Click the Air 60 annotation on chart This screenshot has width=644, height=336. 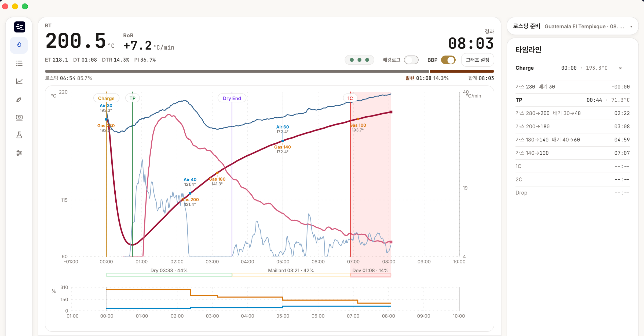point(283,127)
